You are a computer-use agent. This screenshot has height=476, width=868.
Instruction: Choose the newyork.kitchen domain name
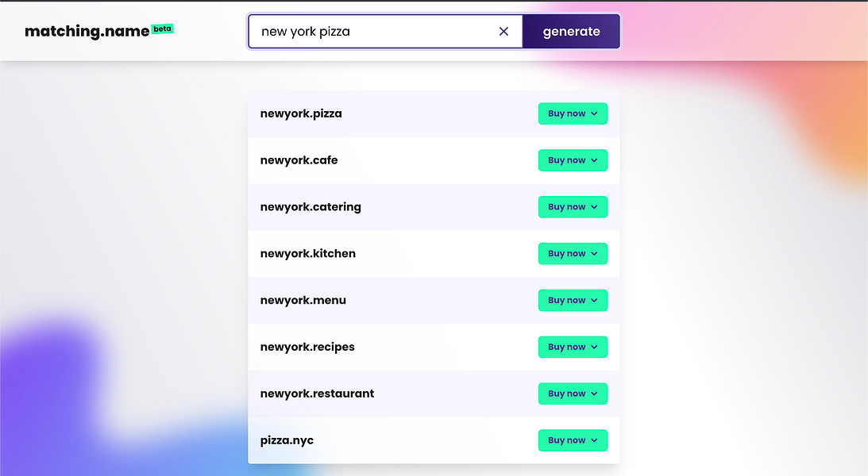coord(308,254)
